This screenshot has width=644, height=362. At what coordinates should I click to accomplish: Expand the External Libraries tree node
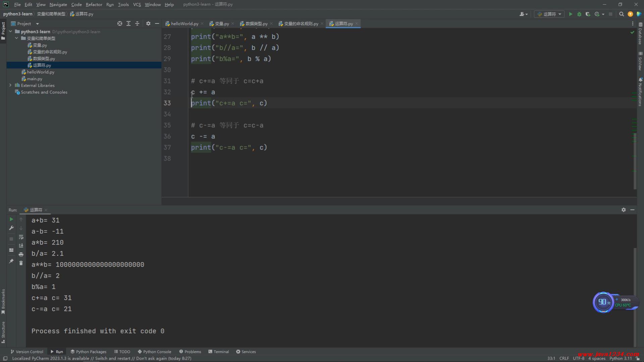click(x=10, y=85)
